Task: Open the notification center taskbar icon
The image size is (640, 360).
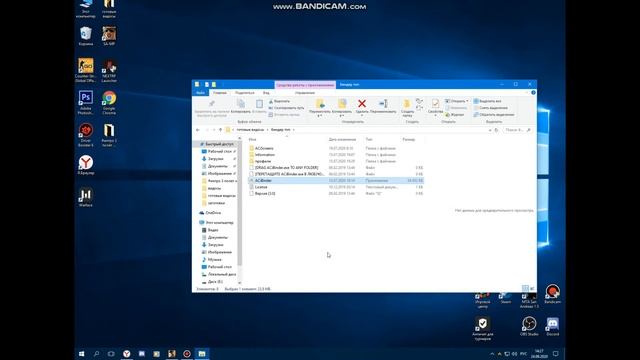Action: 556,354
